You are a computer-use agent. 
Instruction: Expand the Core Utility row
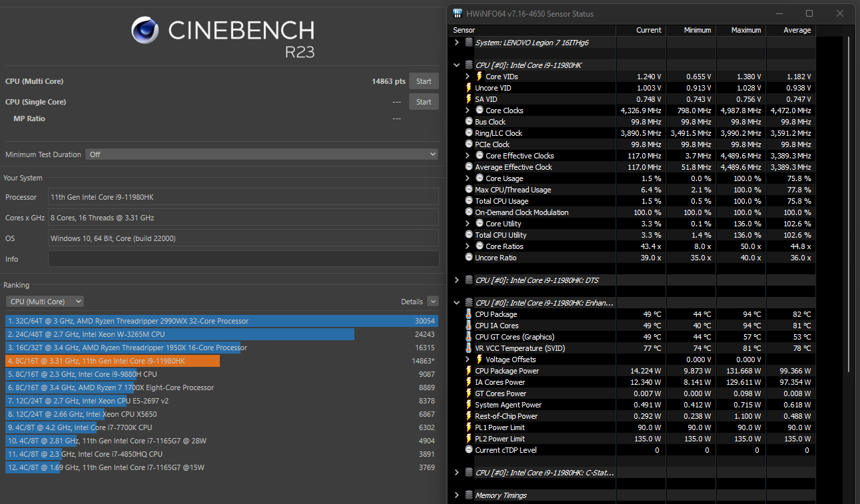pos(468,224)
